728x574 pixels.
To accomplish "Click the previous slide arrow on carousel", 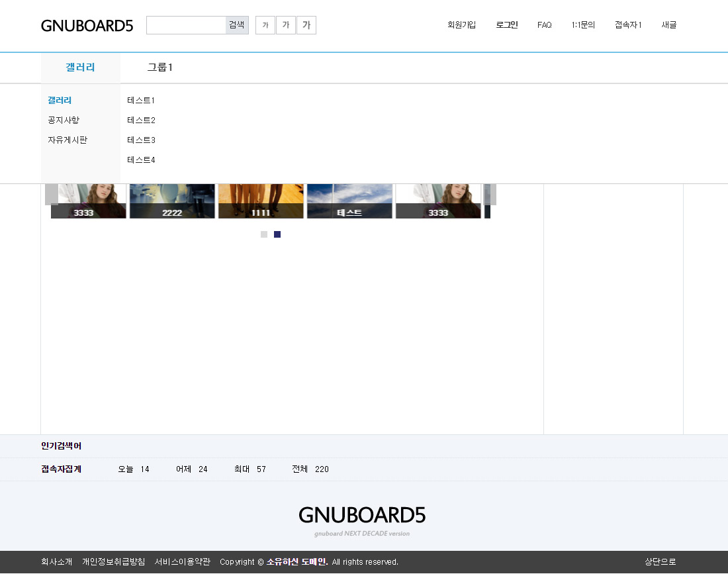I will [x=51, y=195].
